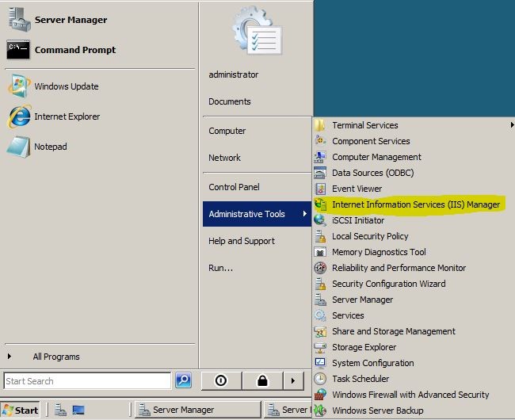Select the Run... entry
Screen dimensions: 515x420
[220, 268]
